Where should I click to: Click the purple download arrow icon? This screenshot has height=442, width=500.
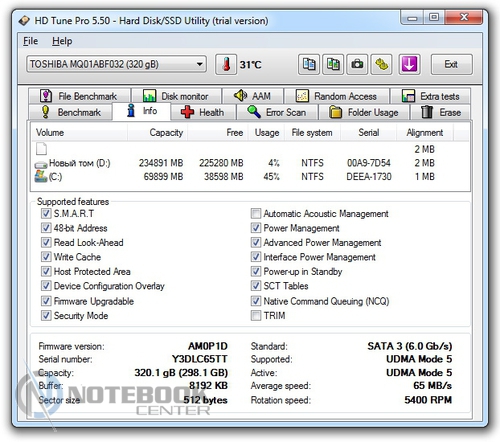409,64
